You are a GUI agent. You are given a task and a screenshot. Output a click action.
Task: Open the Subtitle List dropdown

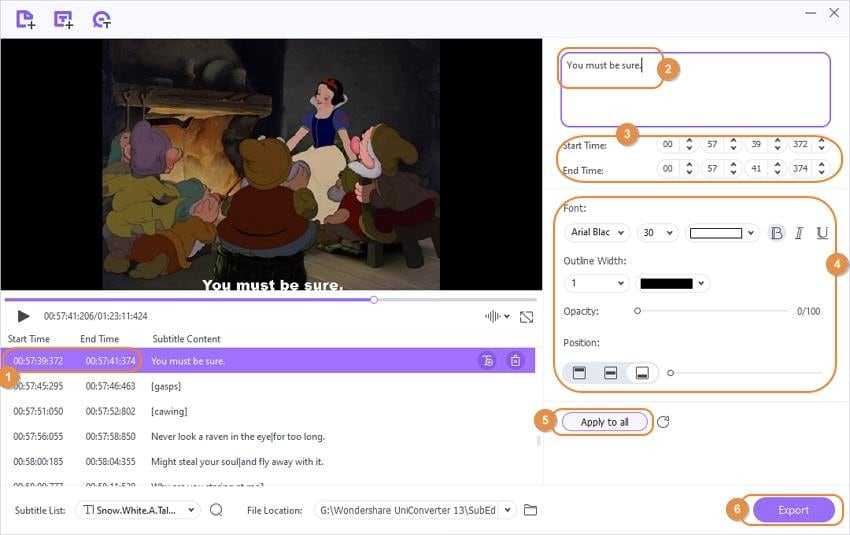click(x=138, y=510)
